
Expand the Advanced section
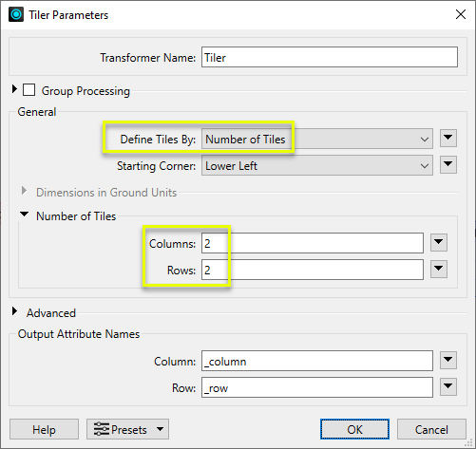[x=14, y=311]
